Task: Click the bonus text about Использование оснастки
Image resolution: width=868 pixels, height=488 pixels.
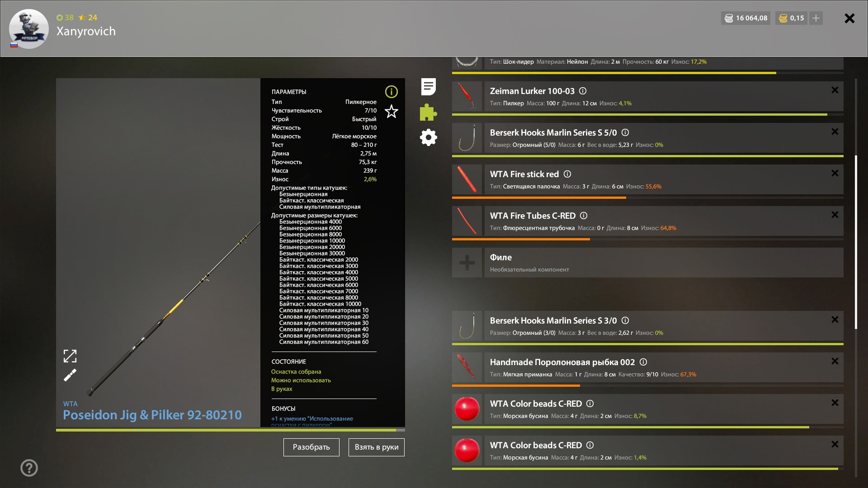Action: coord(312,422)
